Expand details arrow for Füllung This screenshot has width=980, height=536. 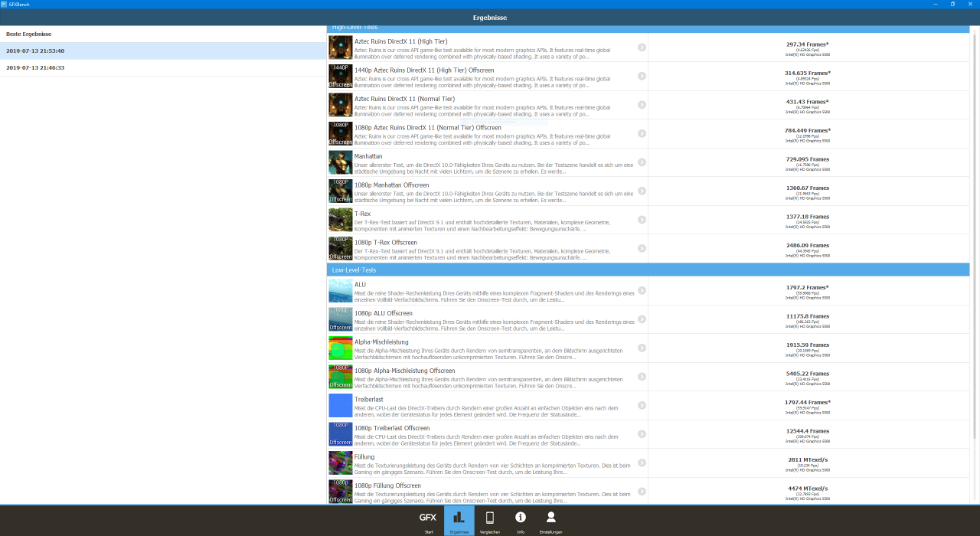pyautogui.click(x=642, y=462)
